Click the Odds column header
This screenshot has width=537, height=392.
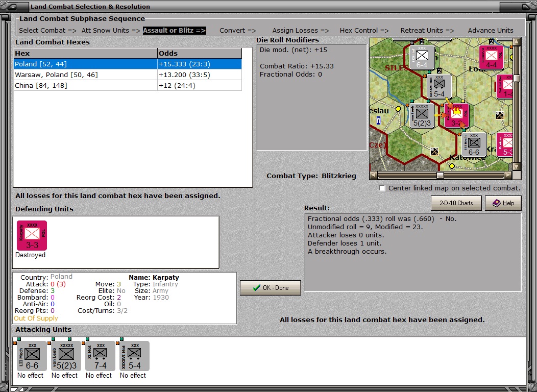coord(200,54)
